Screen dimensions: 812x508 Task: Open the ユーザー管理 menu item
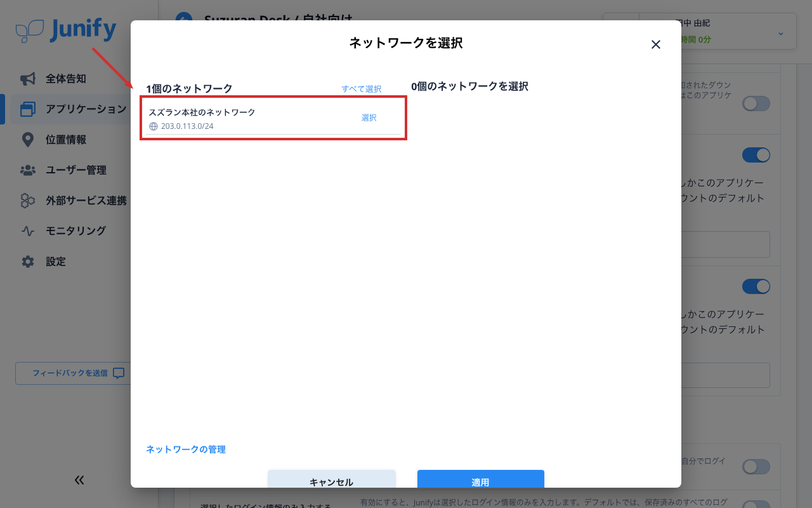76,170
